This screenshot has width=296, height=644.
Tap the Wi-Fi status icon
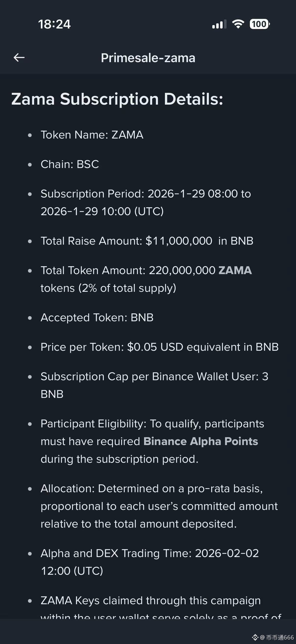click(238, 24)
